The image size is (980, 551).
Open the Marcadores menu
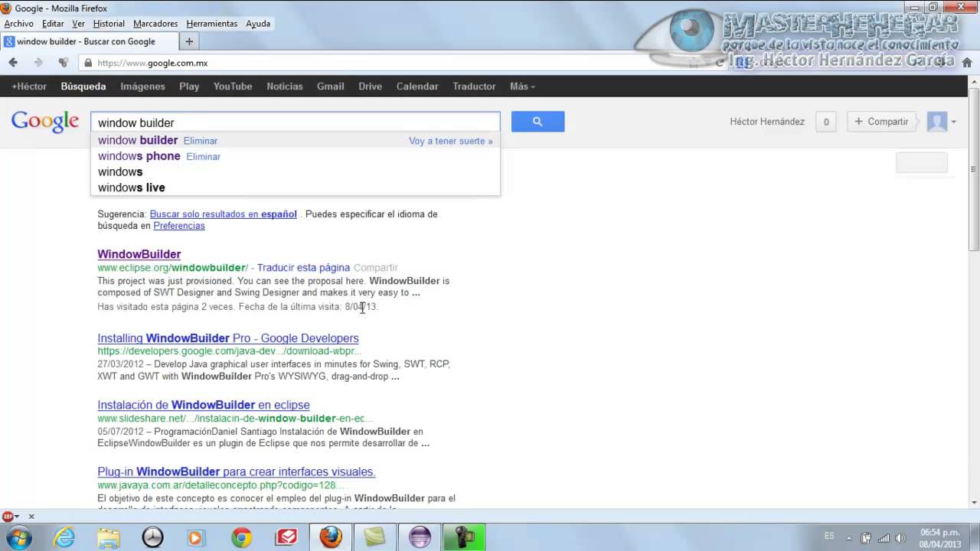[x=155, y=24]
